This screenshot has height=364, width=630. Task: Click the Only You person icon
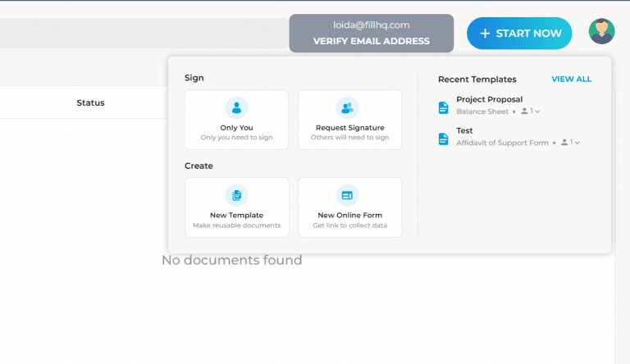236,107
